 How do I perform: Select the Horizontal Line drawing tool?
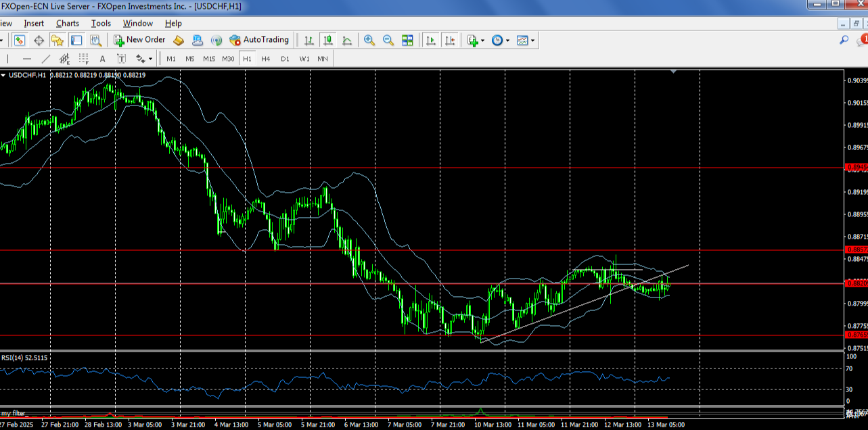click(x=27, y=59)
